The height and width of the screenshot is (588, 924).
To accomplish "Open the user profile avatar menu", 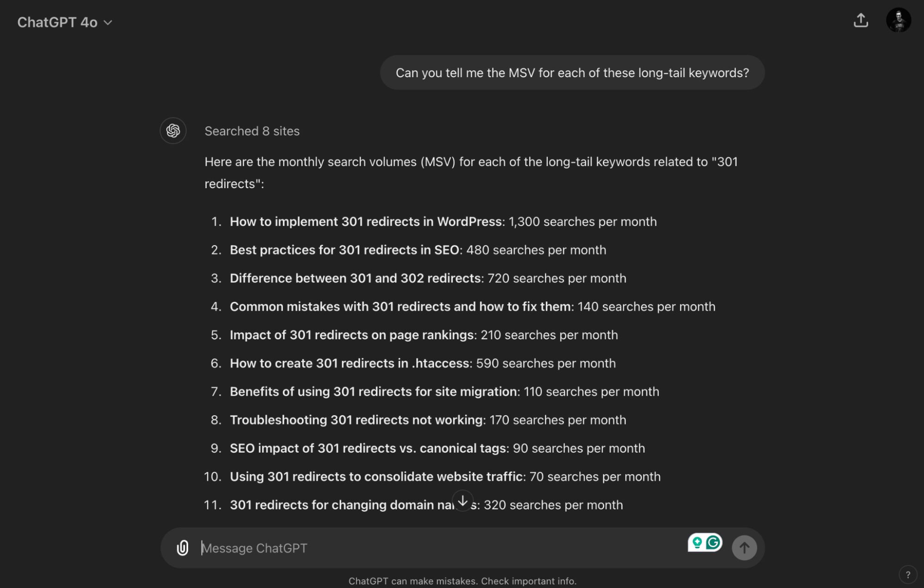I will click(x=898, y=20).
